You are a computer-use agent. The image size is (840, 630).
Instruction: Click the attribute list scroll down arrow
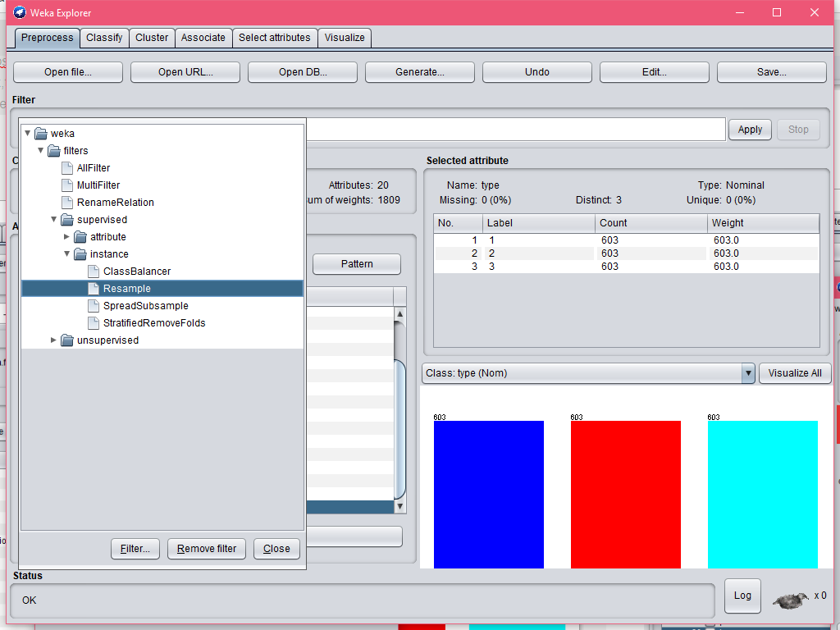click(399, 506)
